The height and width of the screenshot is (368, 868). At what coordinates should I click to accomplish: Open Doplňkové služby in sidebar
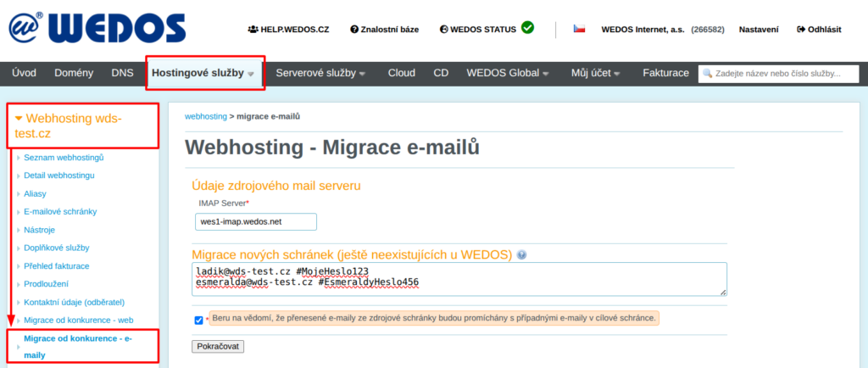(57, 248)
